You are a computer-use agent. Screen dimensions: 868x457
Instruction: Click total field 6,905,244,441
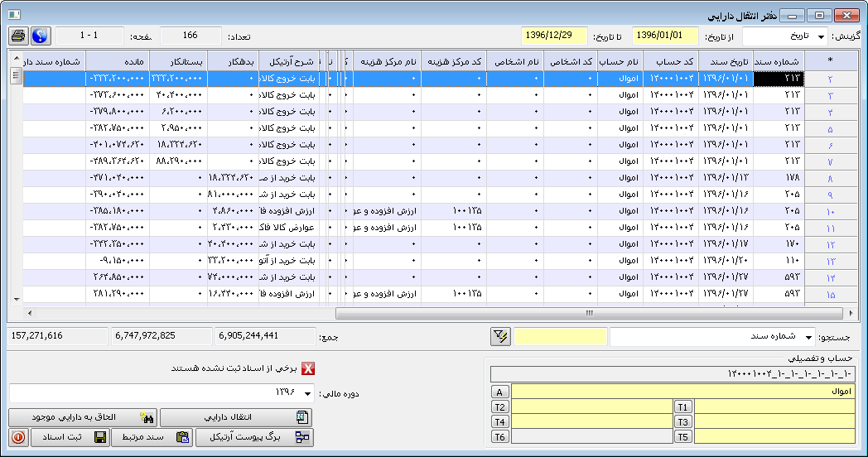264,336
